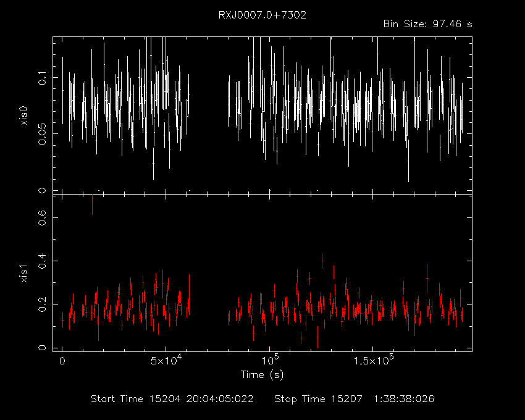This screenshot has height=420, width=525.
Task: Click the 0.2 tick label on the xis1 axis
Action: tap(42, 304)
